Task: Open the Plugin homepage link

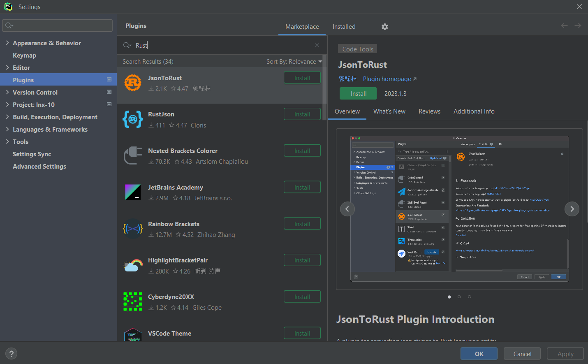Action: [x=390, y=79]
